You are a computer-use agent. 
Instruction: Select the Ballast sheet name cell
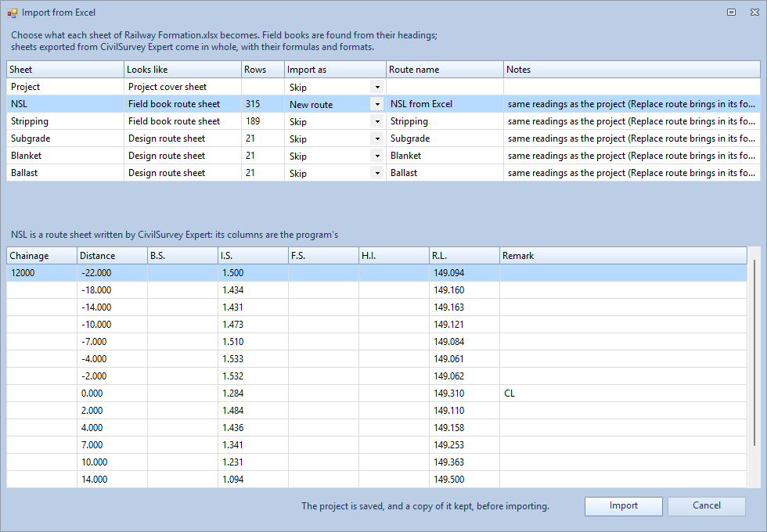click(x=65, y=173)
